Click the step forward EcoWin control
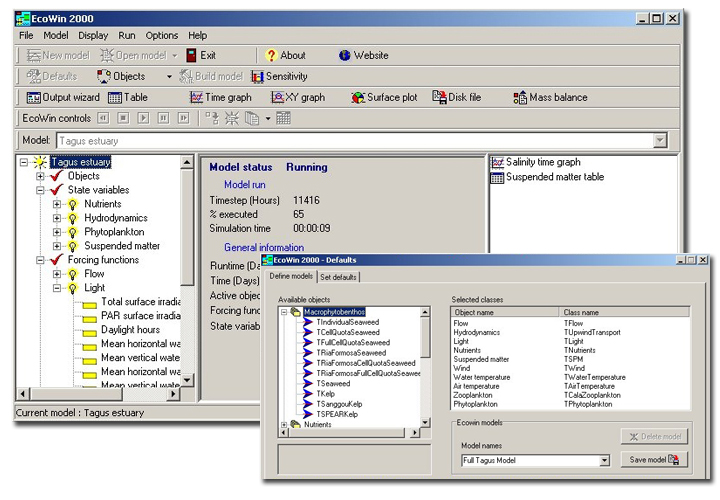 (184, 118)
